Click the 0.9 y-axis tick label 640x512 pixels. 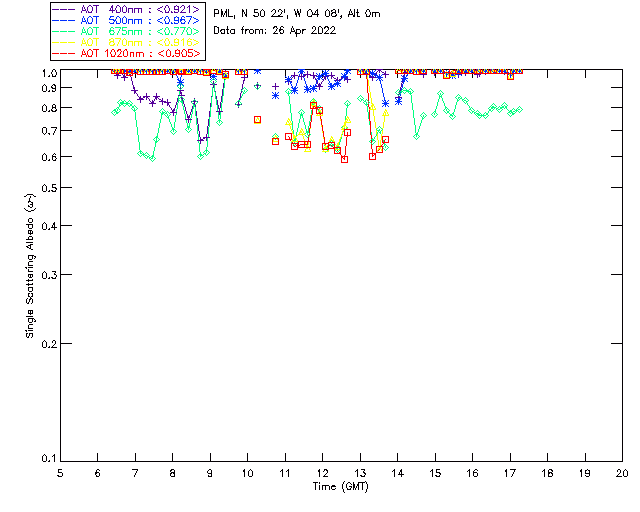48,88
